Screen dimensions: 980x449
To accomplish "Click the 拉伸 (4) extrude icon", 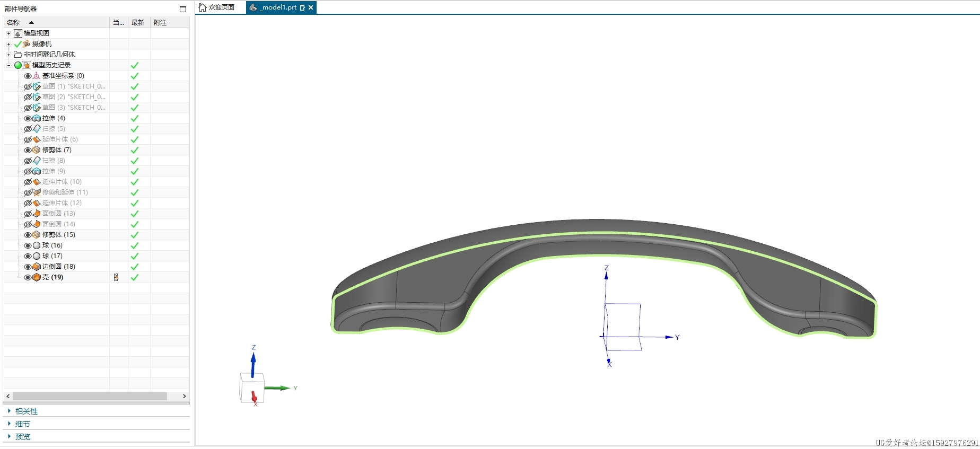I will pyautogui.click(x=37, y=118).
